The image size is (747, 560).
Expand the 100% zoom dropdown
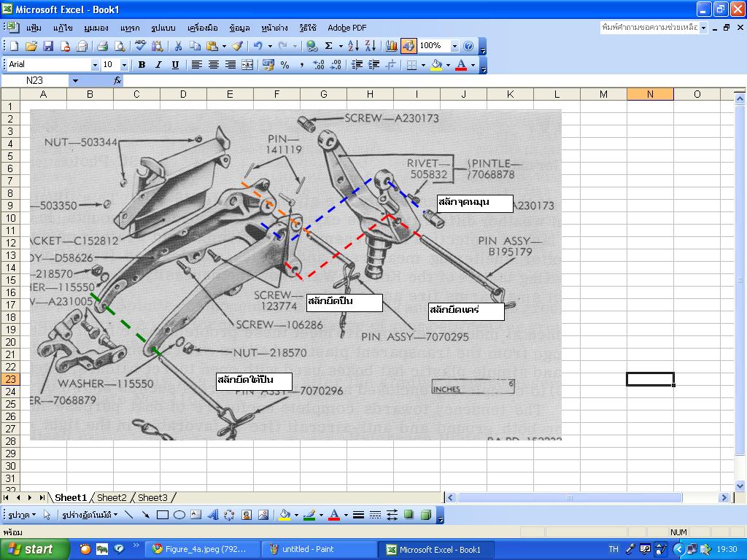(x=454, y=46)
